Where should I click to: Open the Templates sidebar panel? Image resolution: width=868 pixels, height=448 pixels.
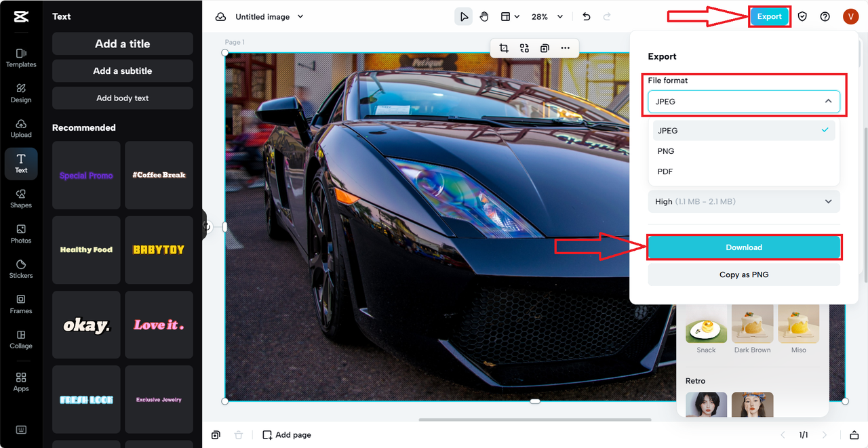(21, 57)
